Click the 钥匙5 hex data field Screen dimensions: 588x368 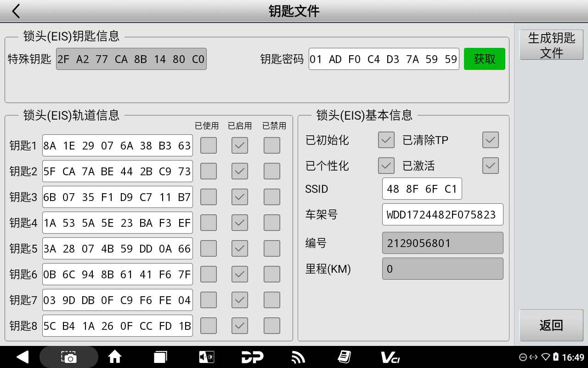[x=118, y=248]
